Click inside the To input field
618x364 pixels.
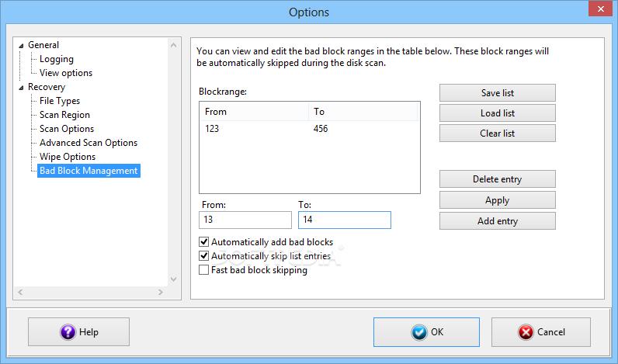[345, 220]
